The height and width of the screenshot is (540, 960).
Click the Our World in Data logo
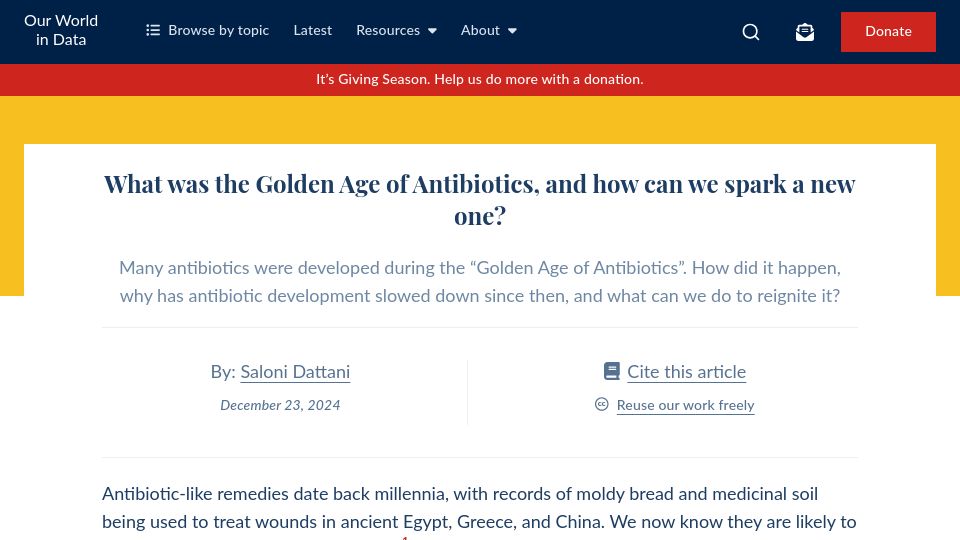coord(61,30)
